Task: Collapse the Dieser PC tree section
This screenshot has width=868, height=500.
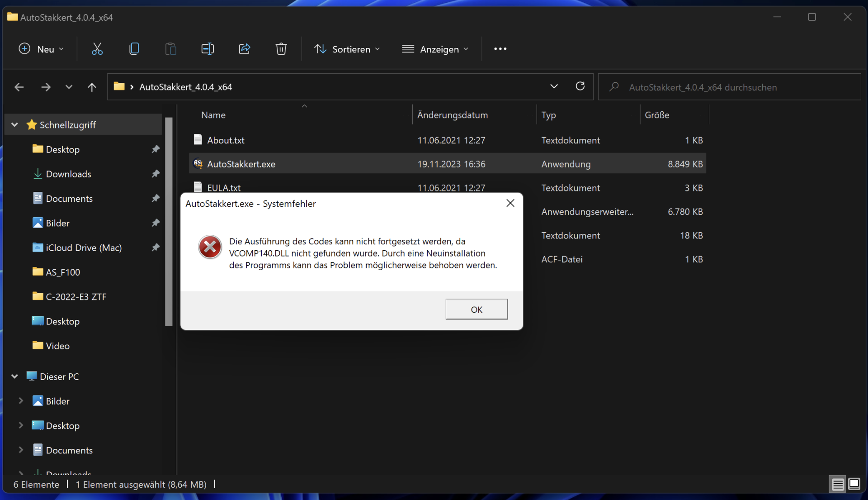Action: [x=14, y=376]
